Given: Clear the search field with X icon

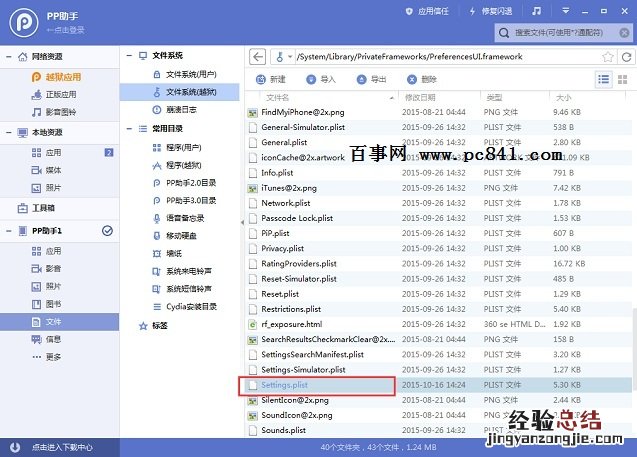Looking at the screenshot, I should point(624,32).
